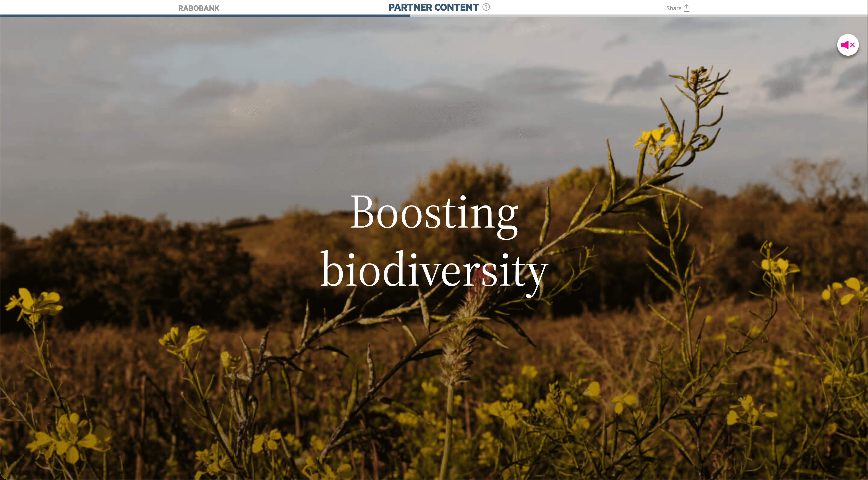The width and height of the screenshot is (868, 480).
Task: Select the Share label in the header
Action: [x=674, y=8]
